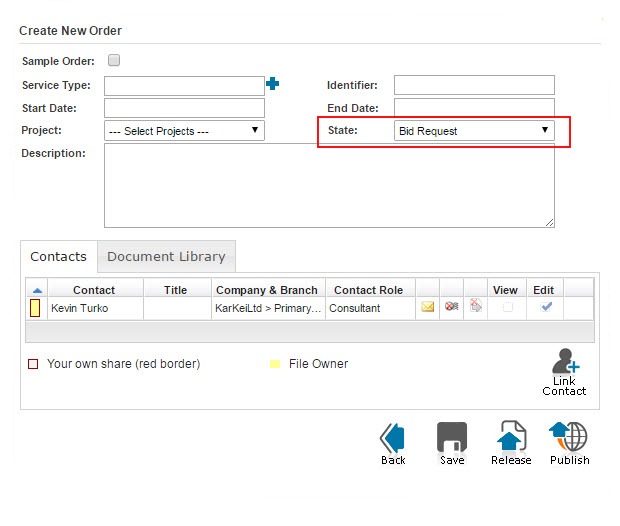620x526 pixels.
Task: Sort by the Contact Role column header
Action: [x=368, y=290]
